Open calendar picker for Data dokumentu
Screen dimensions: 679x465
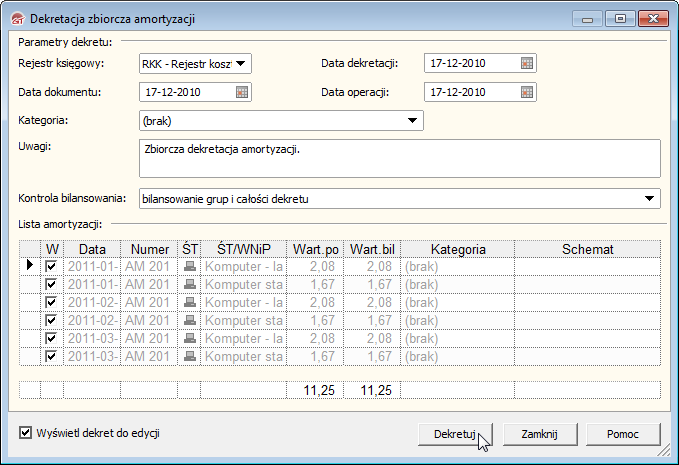241,92
